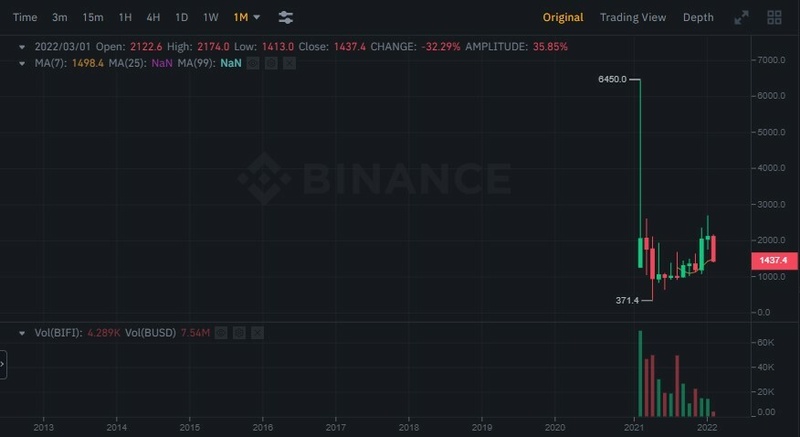Click the current price label 1437.4
This screenshot has width=800, height=437.
tap(773, 260)
